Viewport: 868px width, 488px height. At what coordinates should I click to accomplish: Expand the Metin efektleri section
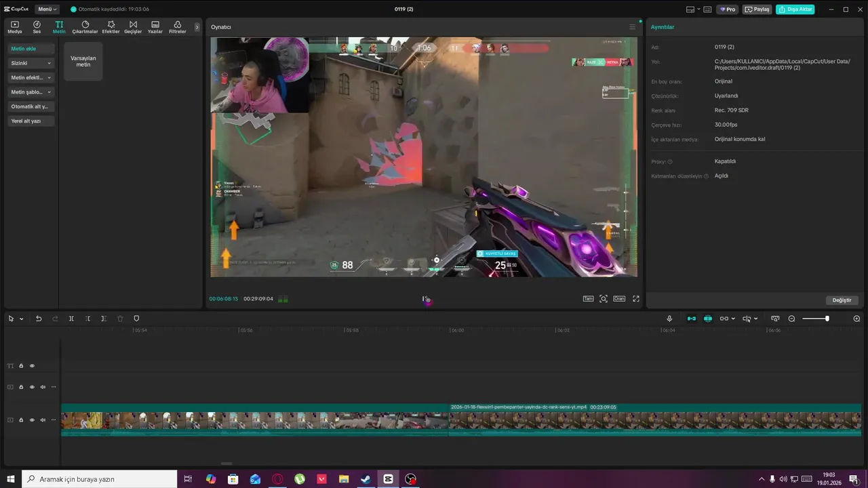(x=31, y=77)
